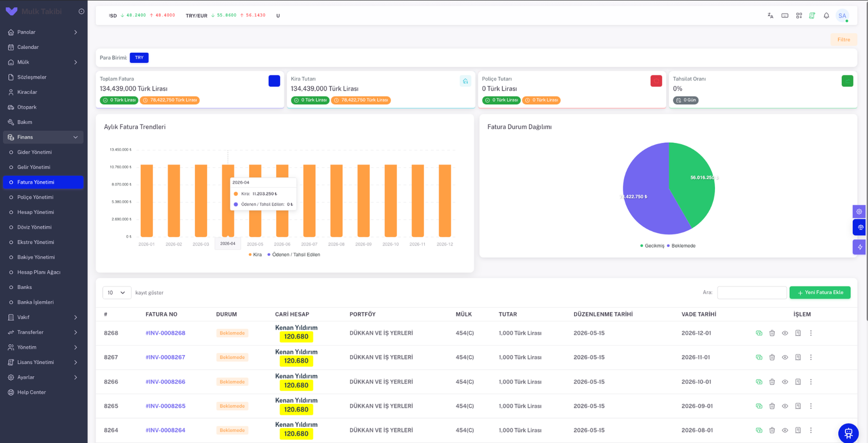Image resolution: width=868 pixels, height=443 pixels.
Task: Toggle Ödenen / Tahsil Edilen legend entry
Action: coord(293,255)
